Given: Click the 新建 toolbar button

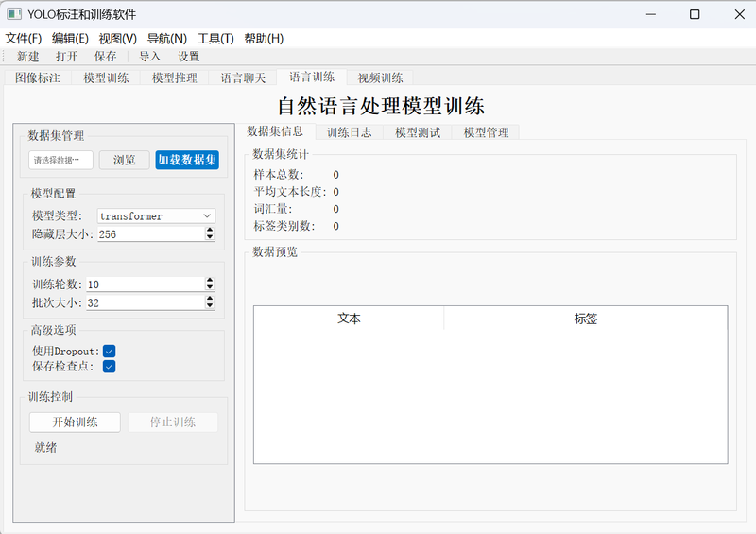Looking at the screenshot, I should (28, 57).
